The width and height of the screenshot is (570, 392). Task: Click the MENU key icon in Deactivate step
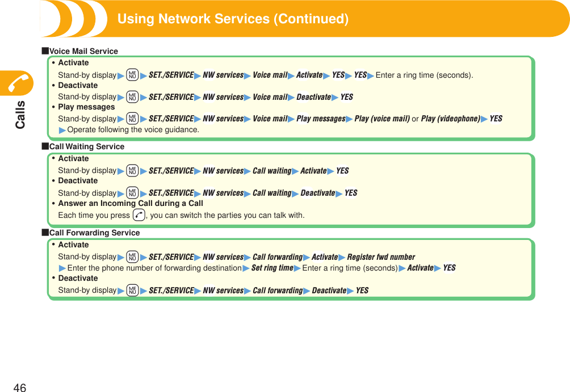pyautogui.click(x=132, y=96)
